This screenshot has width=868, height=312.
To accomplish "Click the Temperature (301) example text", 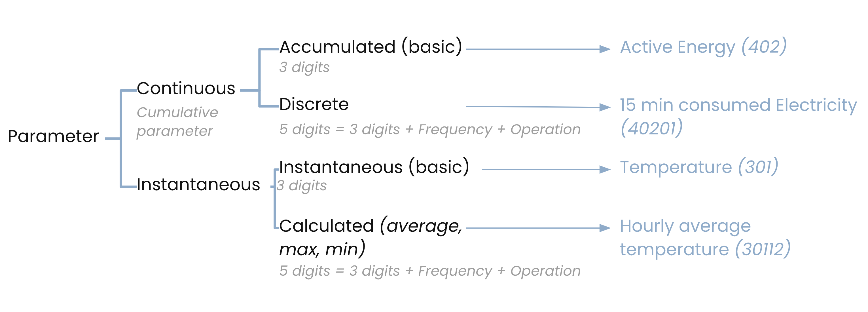I will click(x=699, y=167).
